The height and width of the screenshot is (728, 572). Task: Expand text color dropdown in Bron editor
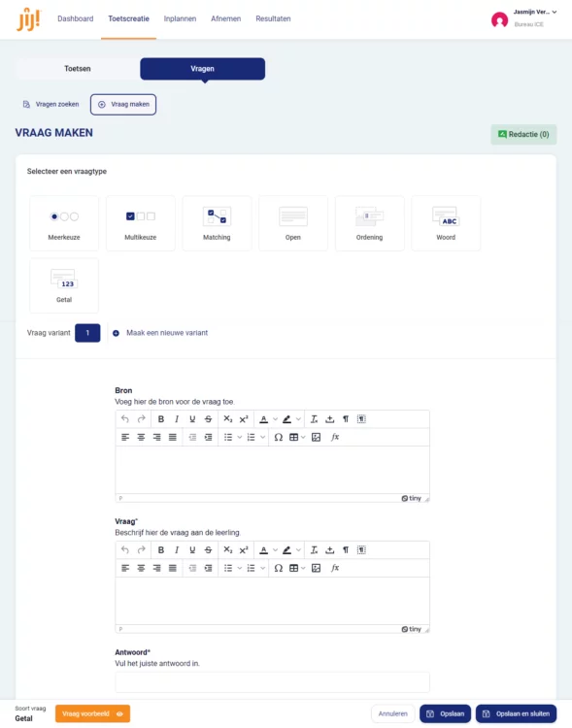[275, 419]
